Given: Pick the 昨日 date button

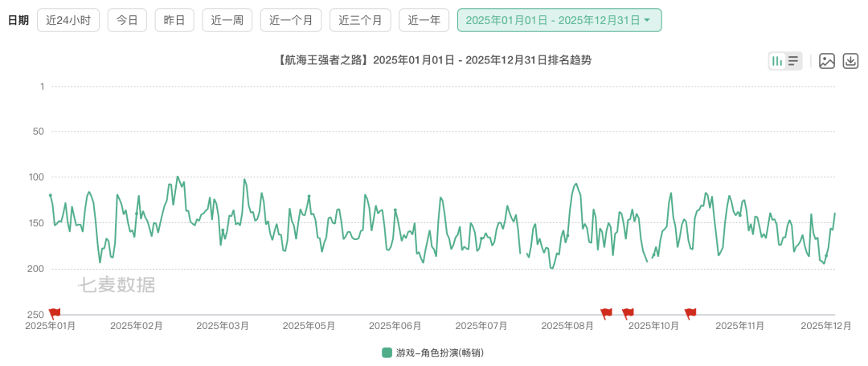Looking at the screenshot, I should 174,20.
